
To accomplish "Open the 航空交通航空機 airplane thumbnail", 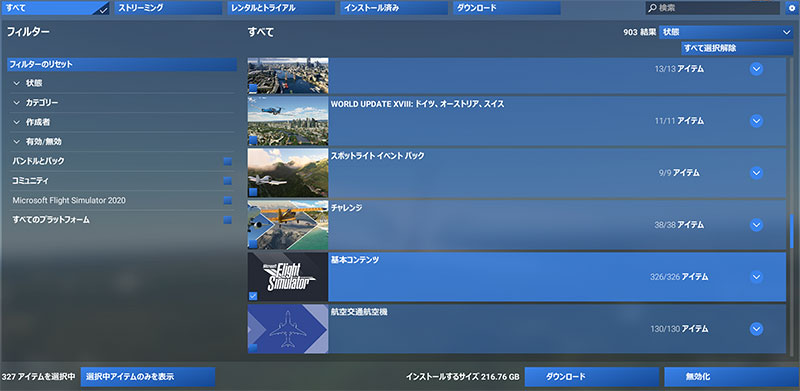I will [x=288, y=329].
